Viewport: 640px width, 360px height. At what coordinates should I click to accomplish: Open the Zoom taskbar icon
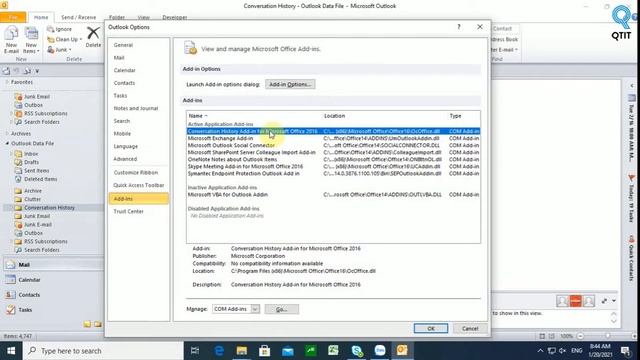tap(380, 351)
